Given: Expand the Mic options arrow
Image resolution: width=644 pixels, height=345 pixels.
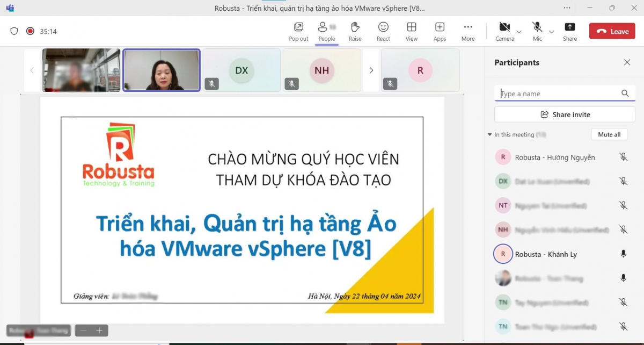Looking at the screenshot, I should [x=551, y=32].
